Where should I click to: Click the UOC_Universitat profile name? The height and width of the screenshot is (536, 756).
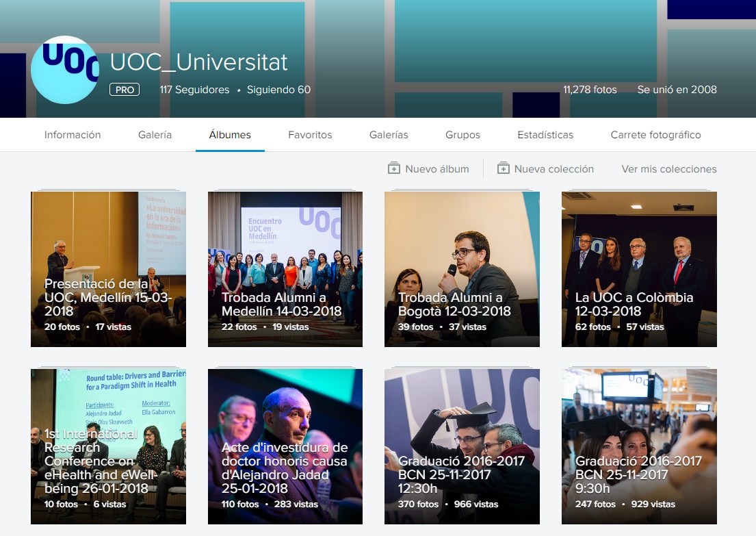tap(198, 62)
